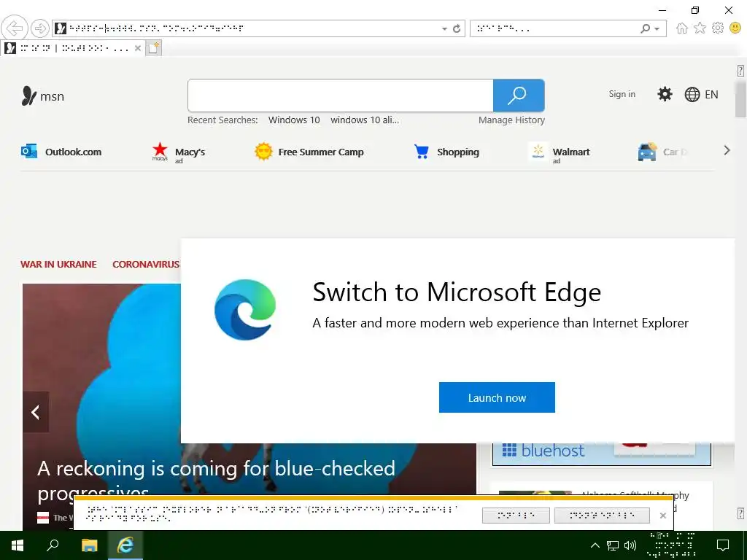Open 'A reckoning is coming' headline
Viewport: 747px width, 560px height.
(216, 481)
